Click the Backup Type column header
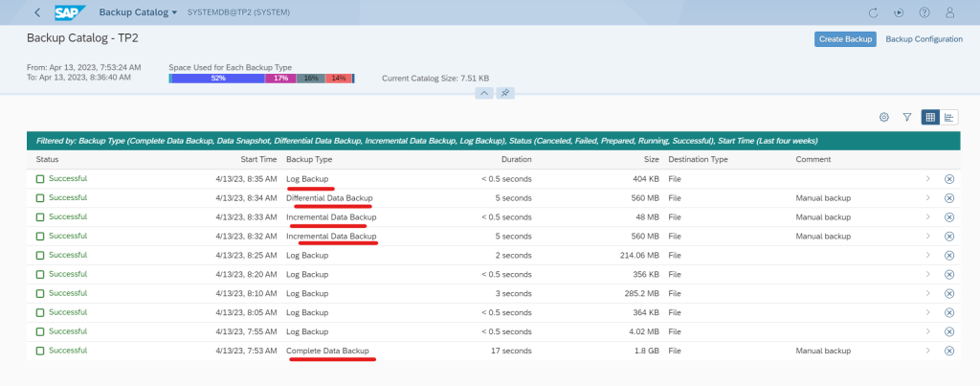Screen dimensions: 980x386 [309, 160]
